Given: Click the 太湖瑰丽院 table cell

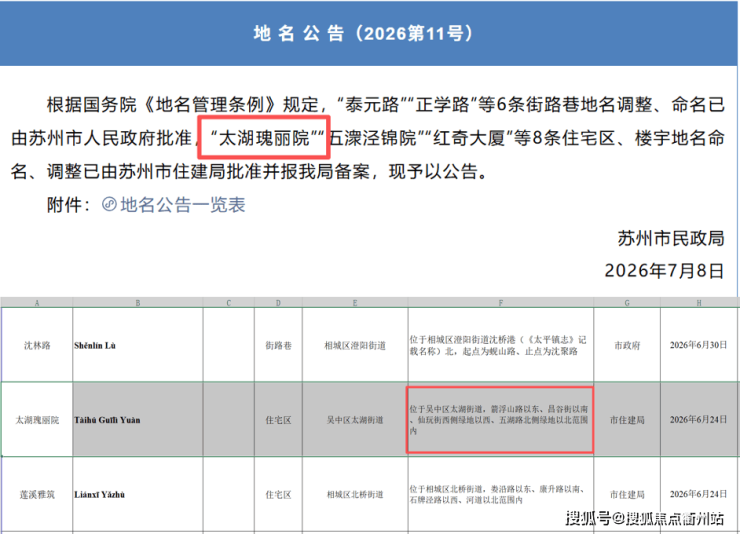Looking at the screenshot, I should coord(37,419).
